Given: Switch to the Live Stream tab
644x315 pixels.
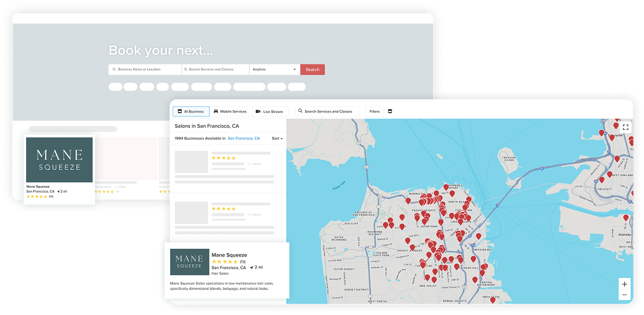Looking at the screenshot, I should pyautogui.click(x=270, y=111).
